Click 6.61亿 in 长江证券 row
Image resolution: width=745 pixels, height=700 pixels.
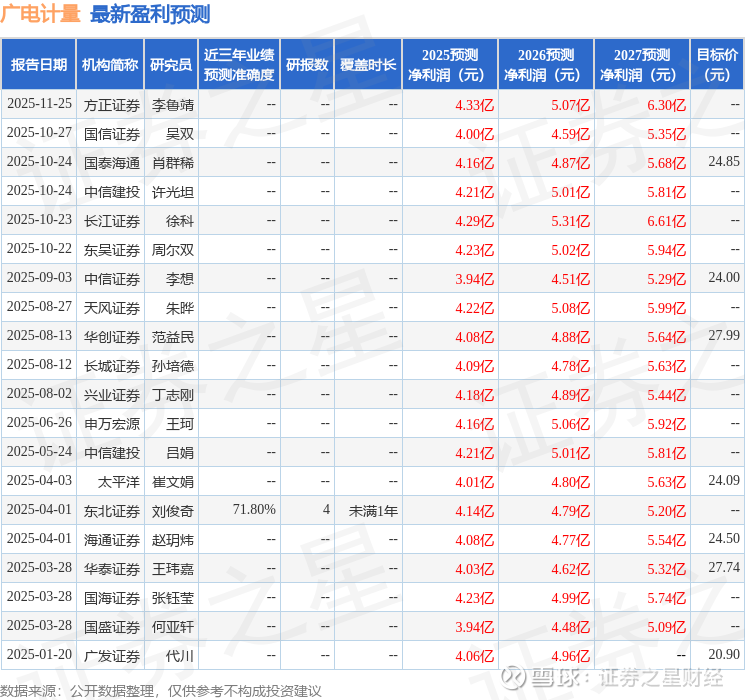point(666,221)
